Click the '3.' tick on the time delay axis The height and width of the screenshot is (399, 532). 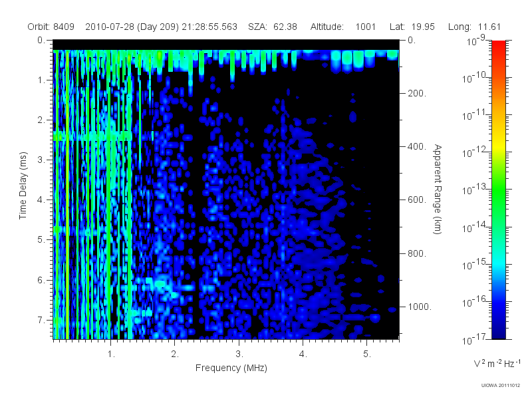(41, 160)
